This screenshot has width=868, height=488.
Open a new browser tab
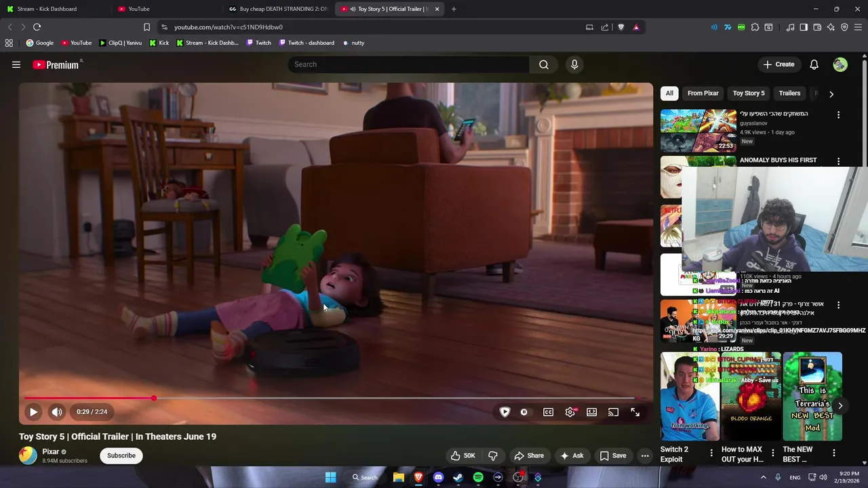(x=454, y=9)
